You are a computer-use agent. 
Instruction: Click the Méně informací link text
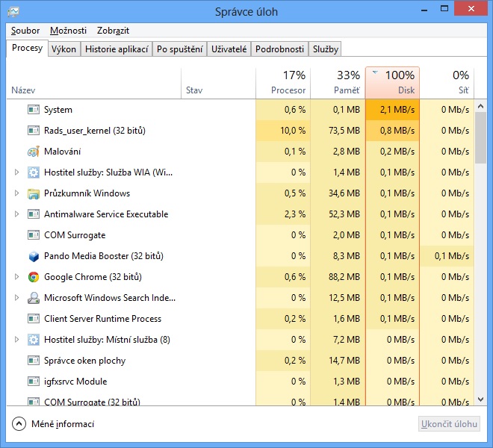[63, 424]
